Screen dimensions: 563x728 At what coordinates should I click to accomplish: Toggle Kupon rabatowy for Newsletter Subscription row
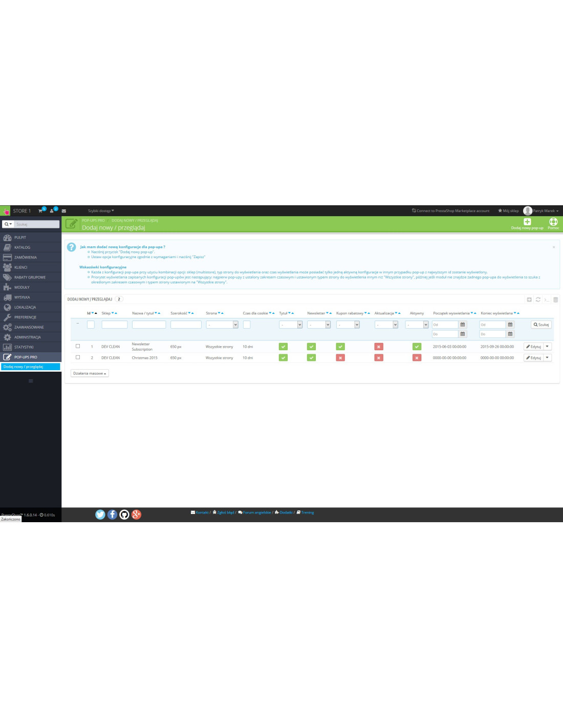click(x=340, y=347)
